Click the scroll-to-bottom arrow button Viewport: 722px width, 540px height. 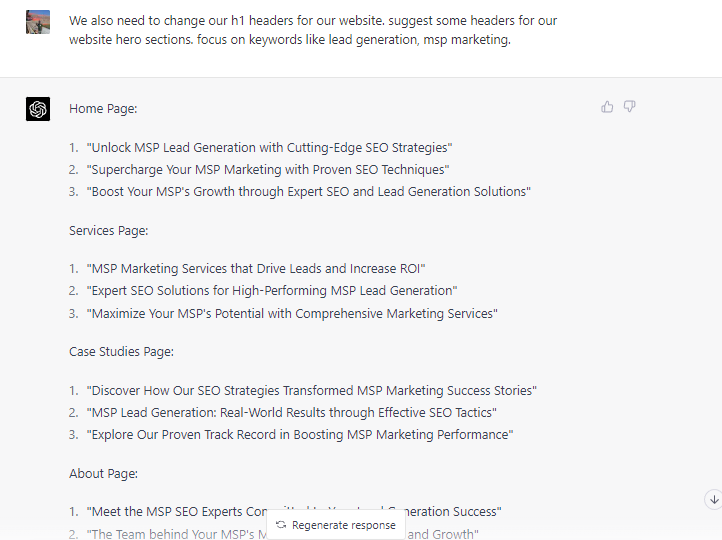(x=714, y=499)
